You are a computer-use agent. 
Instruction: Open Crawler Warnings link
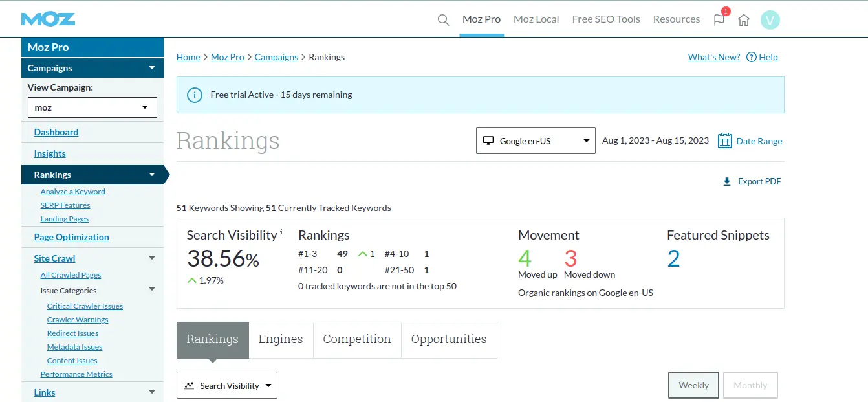point(78,320)
